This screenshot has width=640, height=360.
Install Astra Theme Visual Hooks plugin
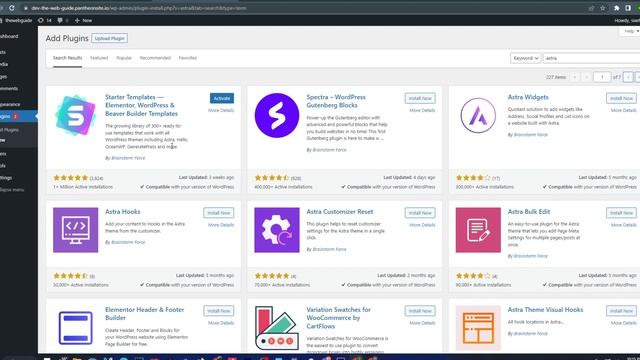tap(621, 311)
